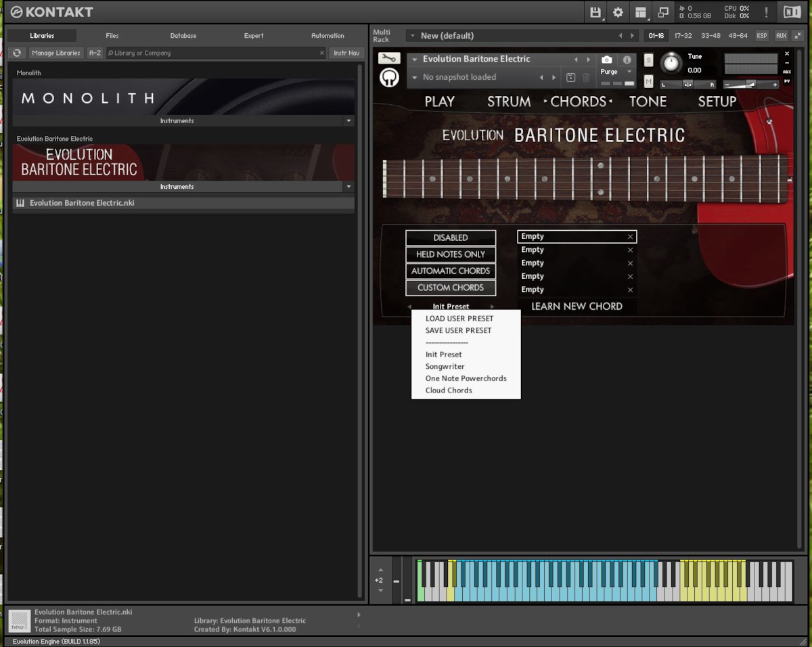
Task: Remove the Evolution Baritone Electric instrument
Action: click(x=787, y=53)
